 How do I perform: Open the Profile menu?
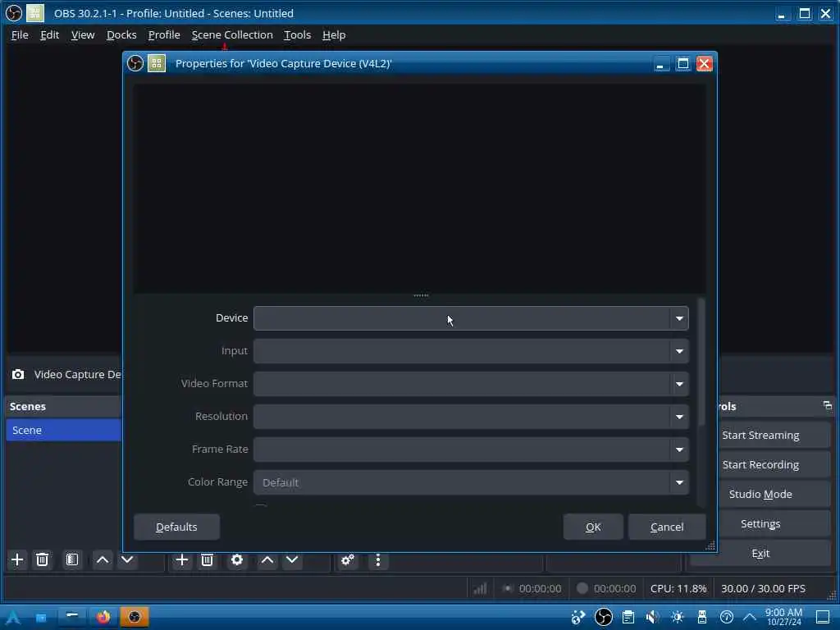point(164,34)
